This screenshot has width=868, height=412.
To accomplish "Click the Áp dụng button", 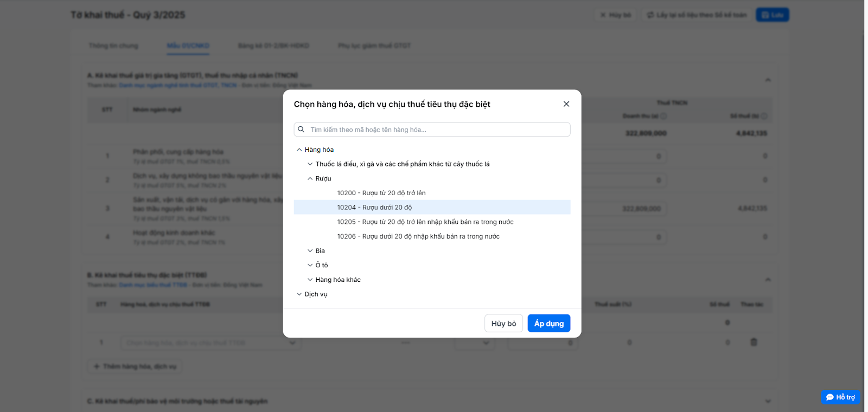I will click(548, 324).
